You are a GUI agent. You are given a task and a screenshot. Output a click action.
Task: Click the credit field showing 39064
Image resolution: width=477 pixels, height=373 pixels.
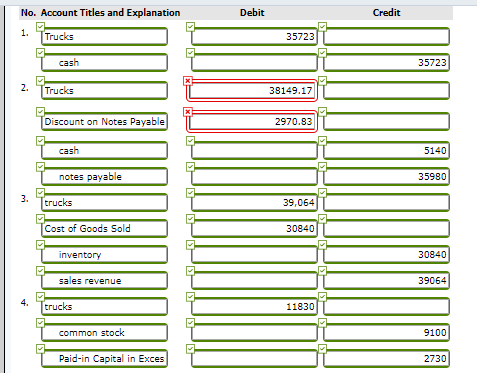[386, 280]
